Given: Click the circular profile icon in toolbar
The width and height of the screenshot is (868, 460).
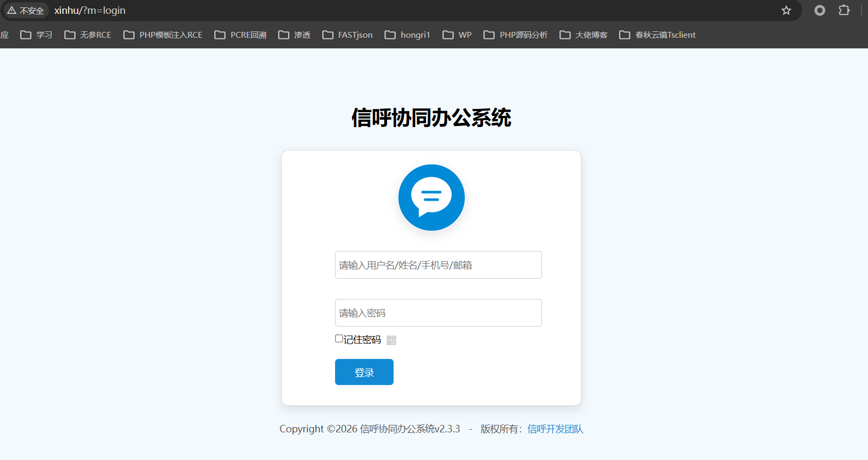Looking at the screenshot, I should [x=820, y=10].
